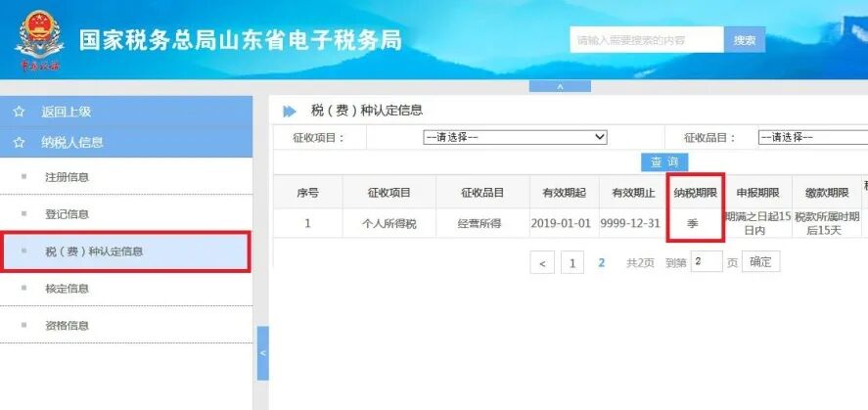The height and width of the screenshot is (410, 868).
Task: Click the 税款所属时期后15天 cell
Action: coord(827,223)
